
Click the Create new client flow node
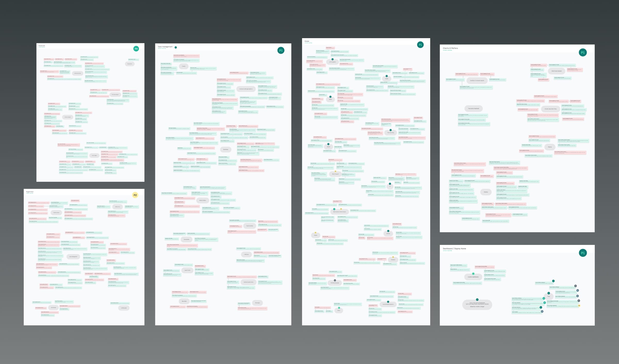click(x=550, y=109)
